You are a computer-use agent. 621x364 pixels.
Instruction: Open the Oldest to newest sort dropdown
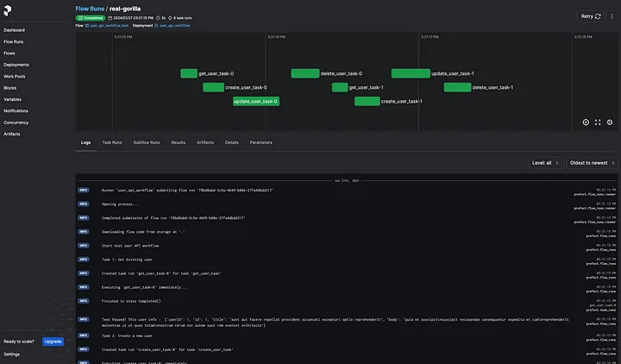click(x=592, y=163)
